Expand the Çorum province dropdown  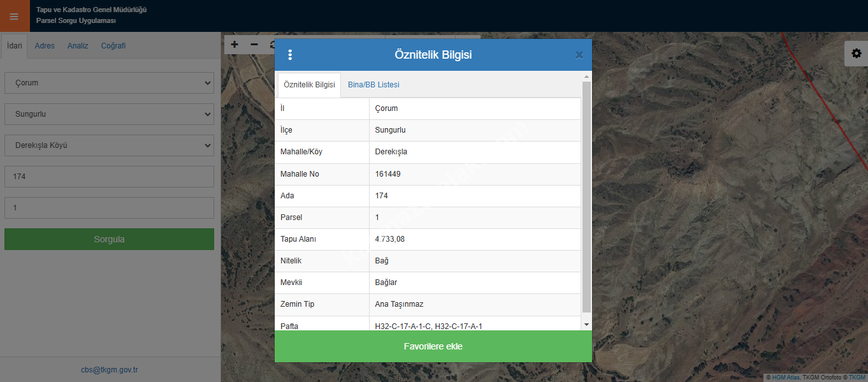[x=109, y=83]
